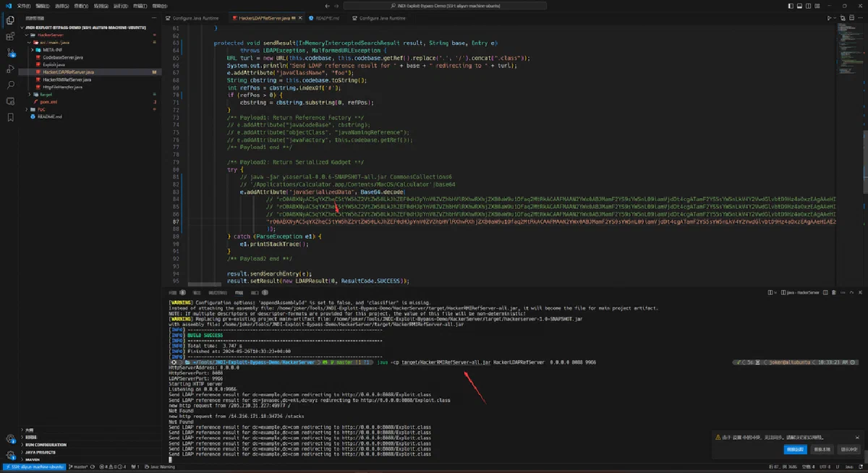868x473 pixels.
Task: Run Java file via editor play button
Action: (830, 18)
